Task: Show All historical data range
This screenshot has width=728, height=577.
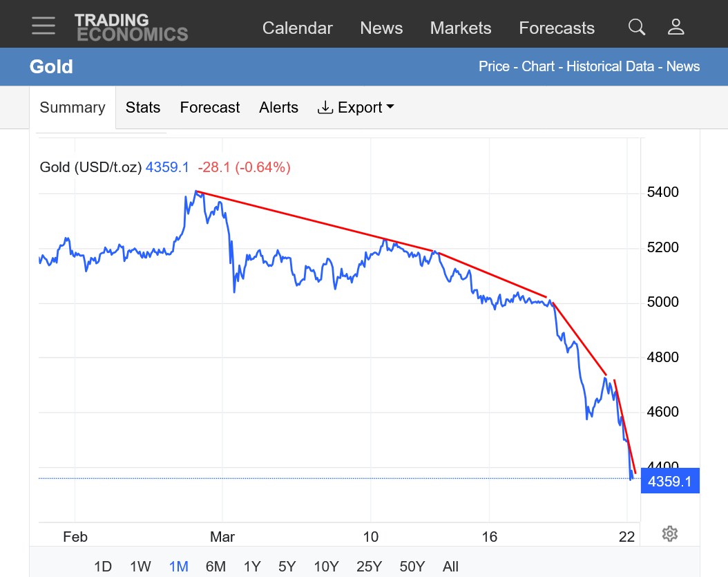Action: pyautogui.click(x=450, y=567)
